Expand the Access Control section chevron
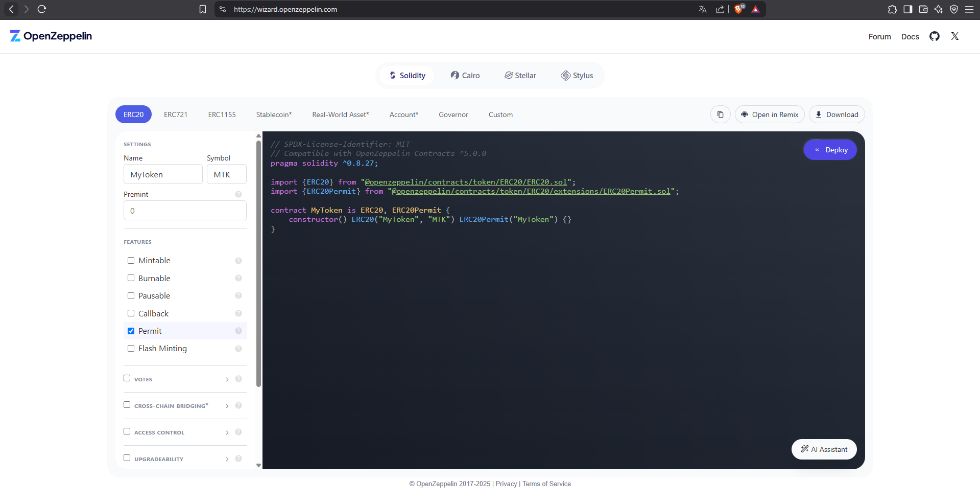Image resolution: width=980 pixels, height=504 pixels. point(227,432)
